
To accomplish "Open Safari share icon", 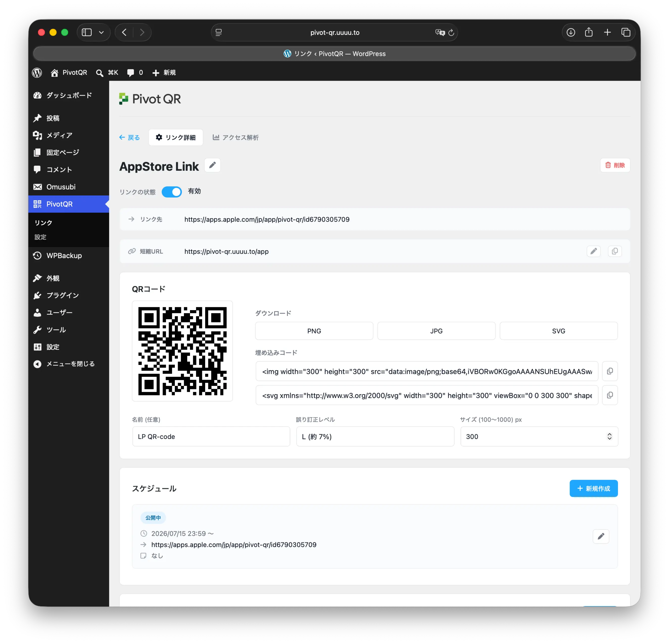I will [589, 32].
